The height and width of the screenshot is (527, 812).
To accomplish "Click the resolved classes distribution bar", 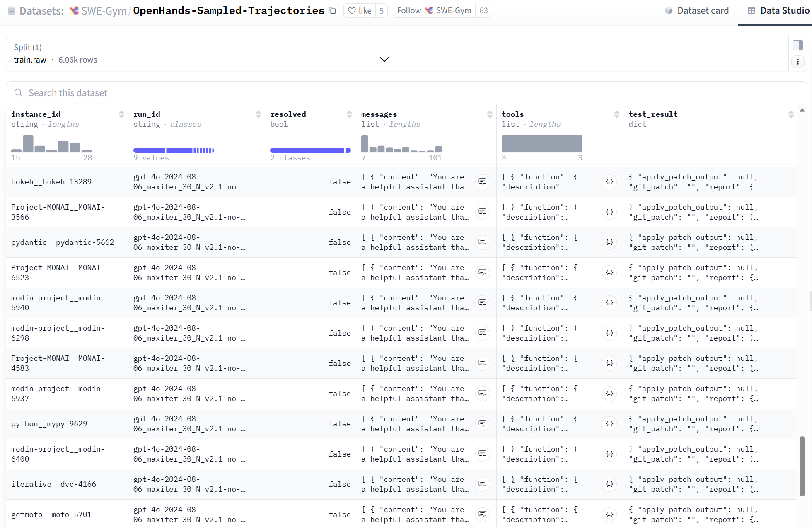I will pyautogui.click(x=310, y=150).
